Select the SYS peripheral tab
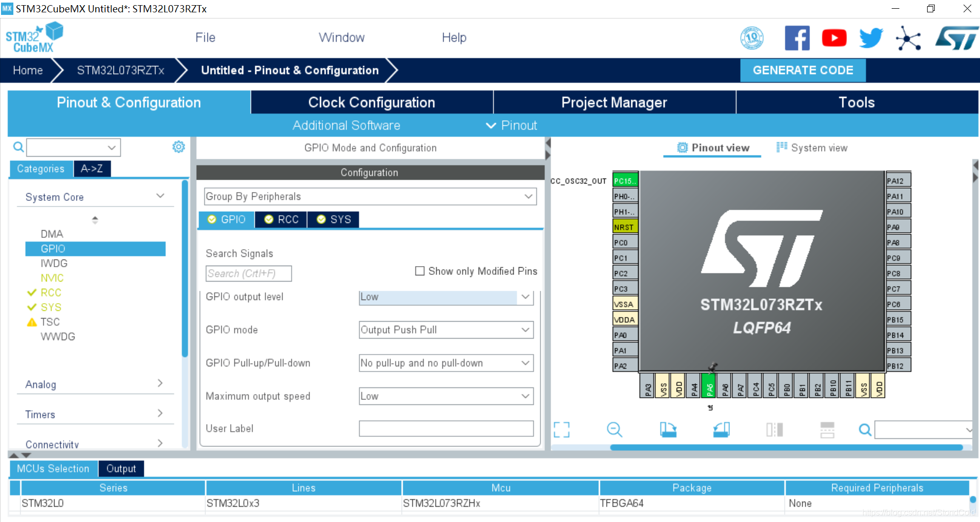 tap(334, 219)
